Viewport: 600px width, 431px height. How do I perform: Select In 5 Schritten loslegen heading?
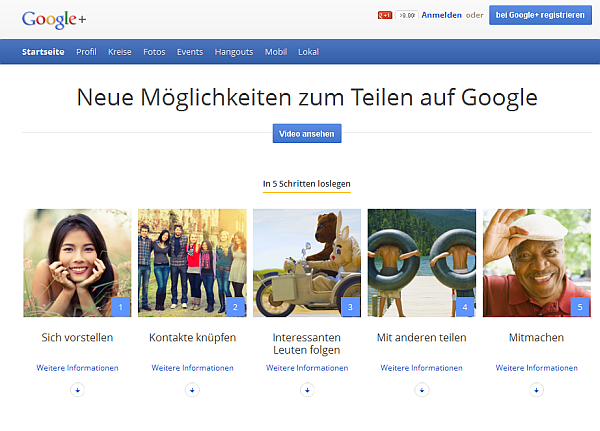(307, 184)
